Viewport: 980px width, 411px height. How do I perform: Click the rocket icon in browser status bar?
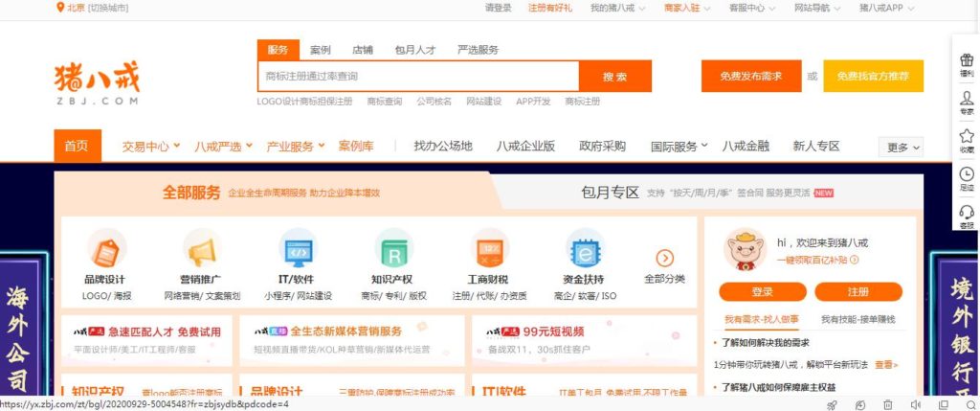pos(832,404)
